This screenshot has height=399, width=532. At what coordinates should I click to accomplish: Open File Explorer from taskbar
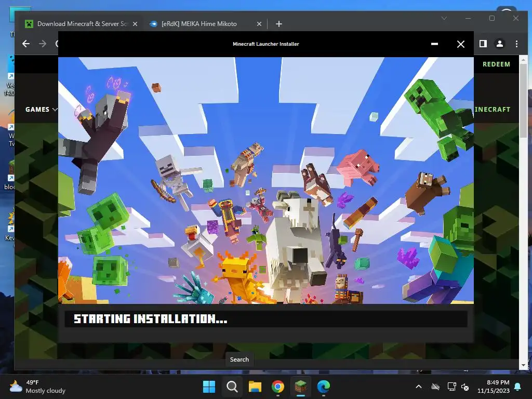(255, 387)
